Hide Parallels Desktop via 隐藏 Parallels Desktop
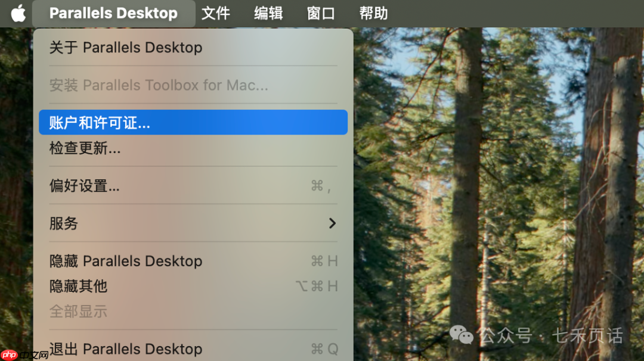This screenshot has width=644, height=361. coord(125,261)
